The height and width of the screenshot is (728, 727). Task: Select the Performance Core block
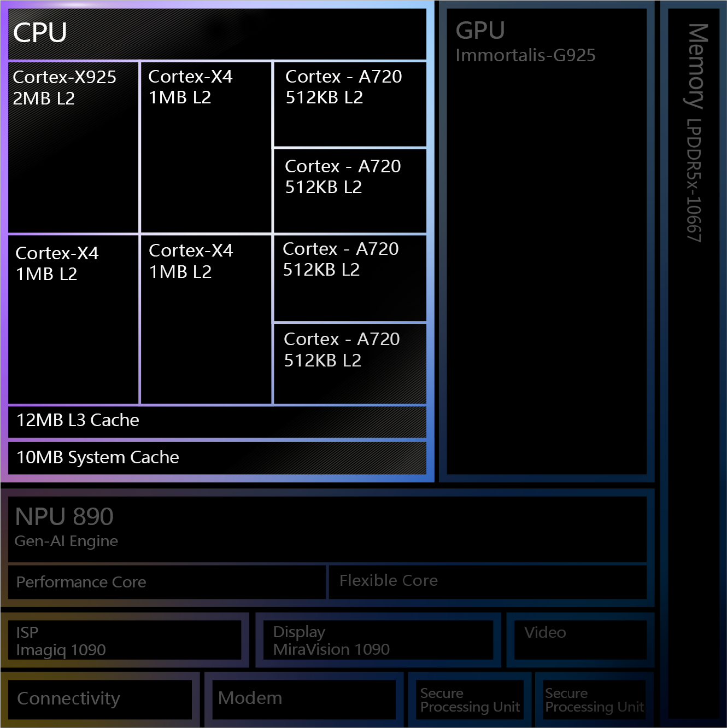tap(167, 582)
